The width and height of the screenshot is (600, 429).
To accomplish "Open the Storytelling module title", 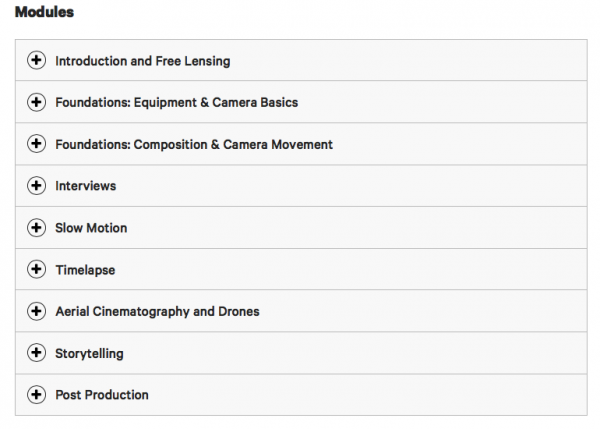I will [x=89, y=353].
